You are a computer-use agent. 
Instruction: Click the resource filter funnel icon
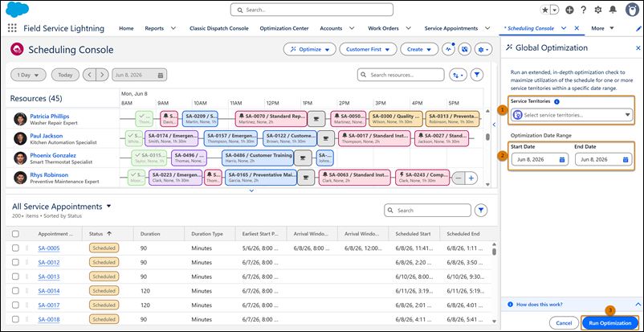(x=477, y=75)
